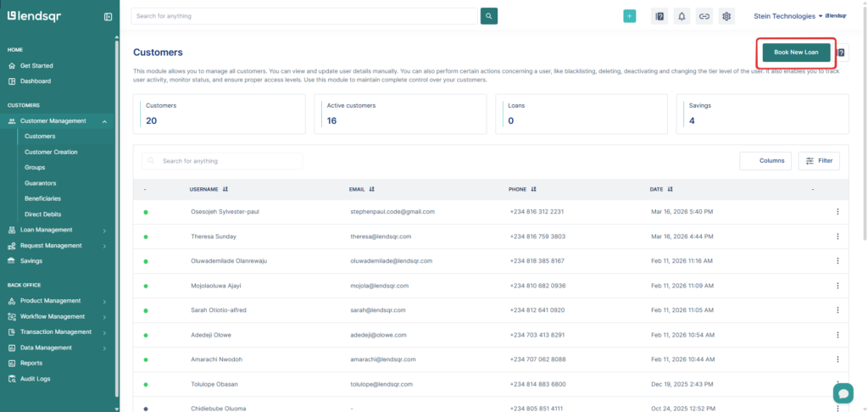Open the settings gear icon
Image resolution: width=868 pixels, height=412 pixels.
click(x=726, y=16)
